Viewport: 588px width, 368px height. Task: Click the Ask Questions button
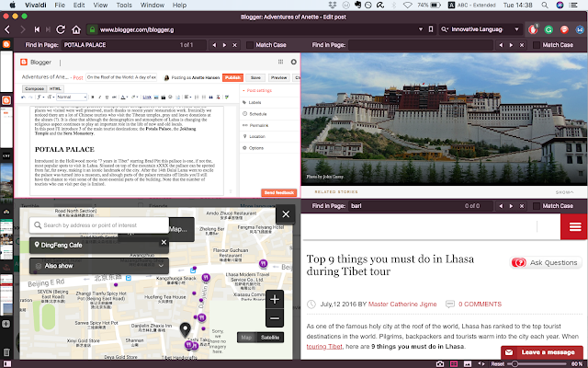[546, 262]
